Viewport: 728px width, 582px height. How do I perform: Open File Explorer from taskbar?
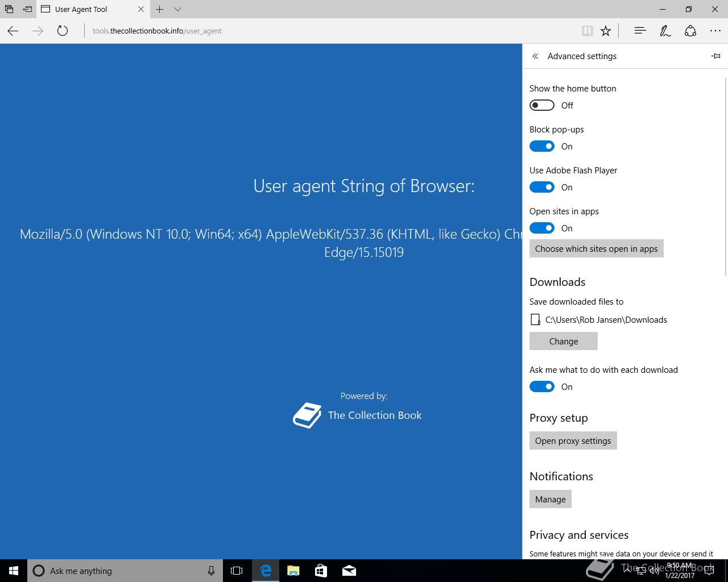tap(293, 571)
